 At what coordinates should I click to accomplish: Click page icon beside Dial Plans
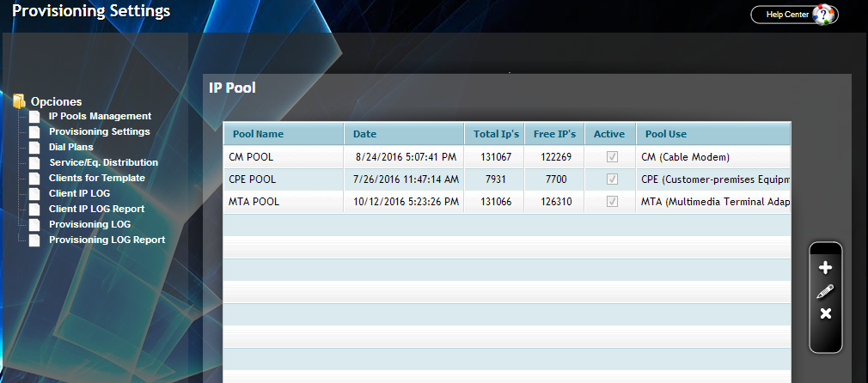click(34, 148)
